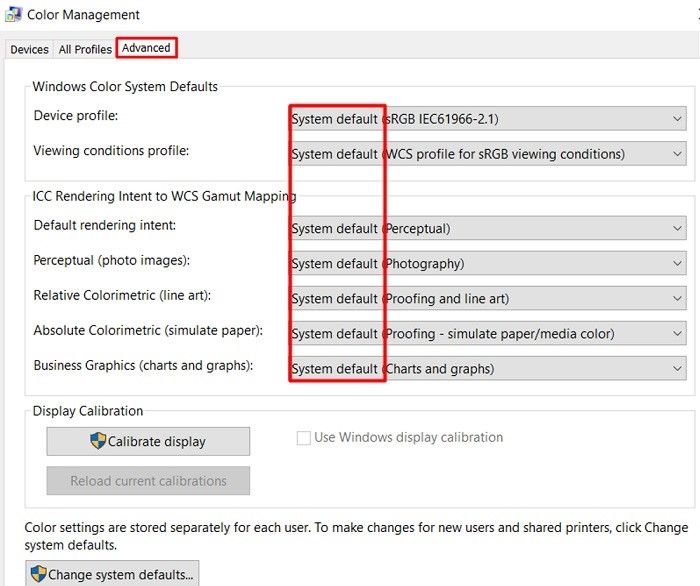Open the All Profiles tab
700x586 pixels.
[x=85, y=50]
